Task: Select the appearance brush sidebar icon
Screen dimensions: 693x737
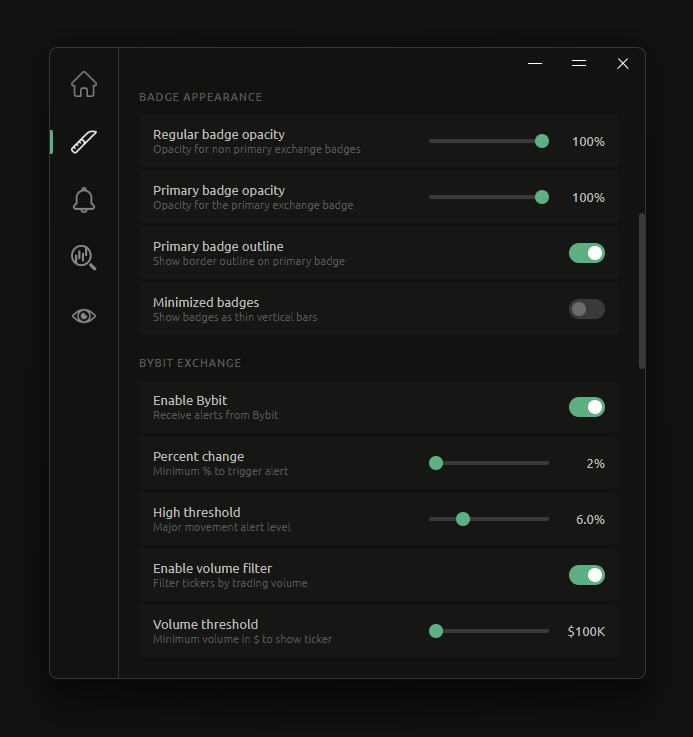Action: tap(84, 142)
